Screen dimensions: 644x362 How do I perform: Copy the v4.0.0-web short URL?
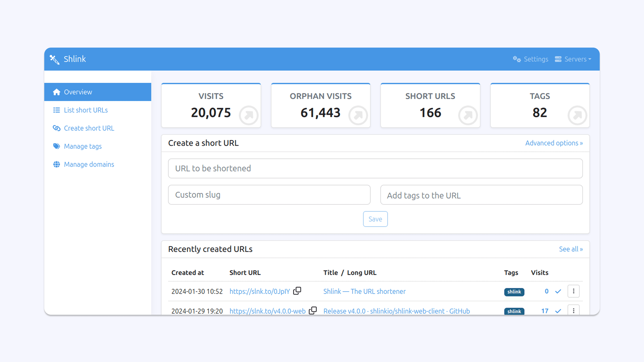313,311
